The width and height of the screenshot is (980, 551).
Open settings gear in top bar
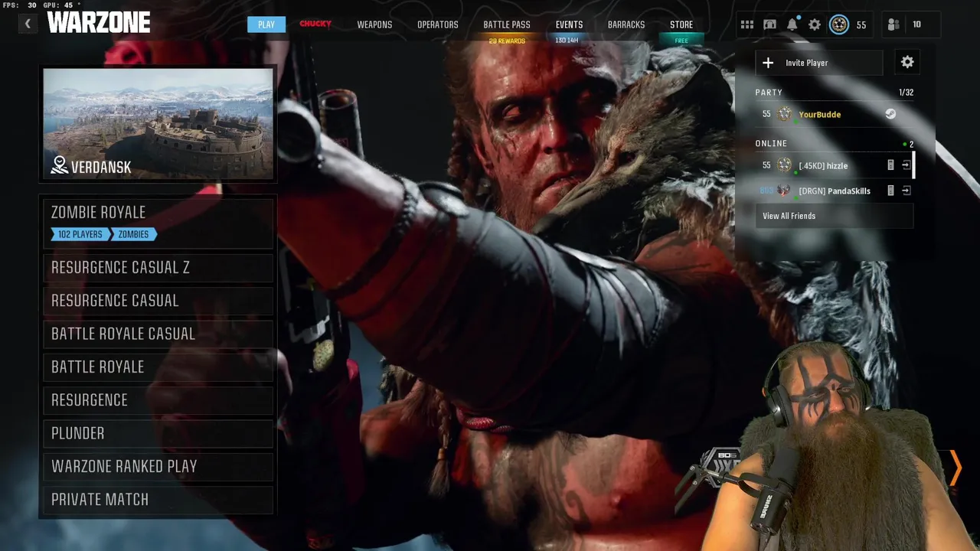815,24
